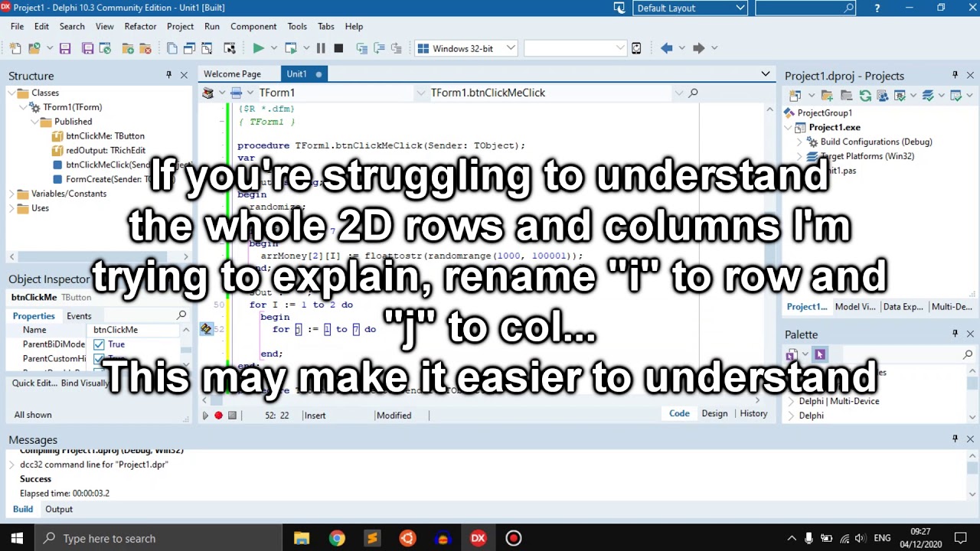The image size is (980, 551).
Task: Toggle the ParentBiDiMode True checkbox
Action: click(x=99, y=344)
